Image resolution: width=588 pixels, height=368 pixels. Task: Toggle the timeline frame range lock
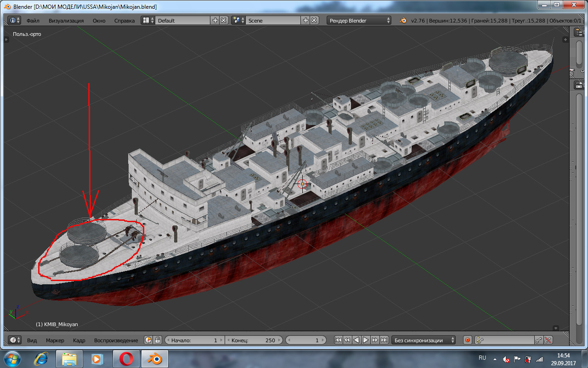pos(158,340)
